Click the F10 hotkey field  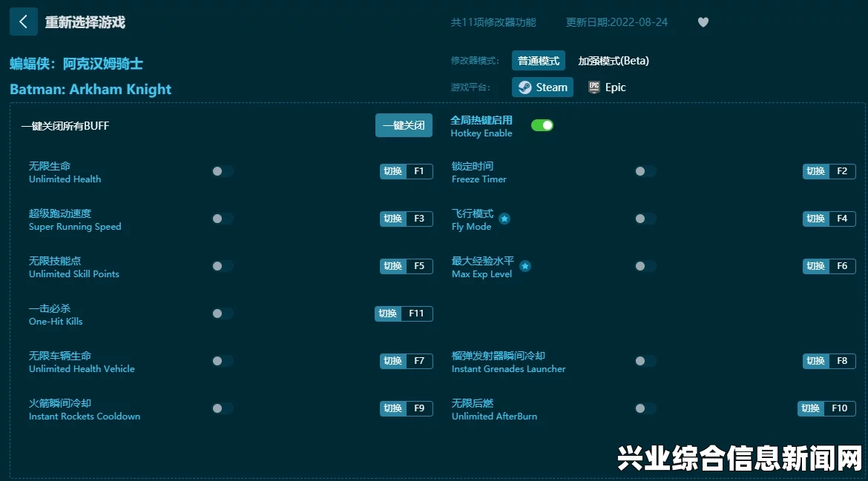coord(839,408)
